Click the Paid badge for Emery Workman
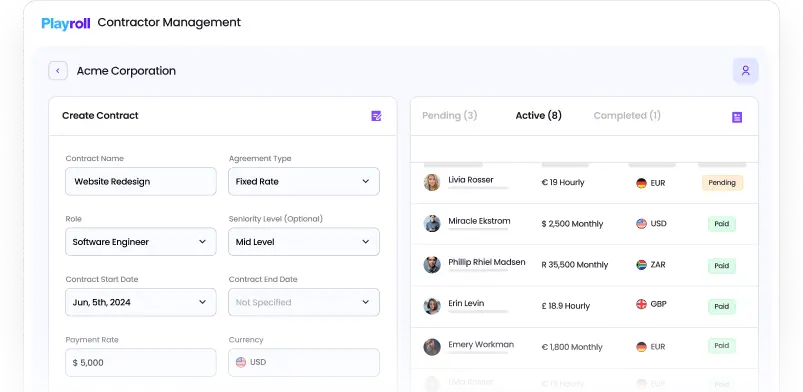Screen dimensions: 803x392 tap(722, 346)
